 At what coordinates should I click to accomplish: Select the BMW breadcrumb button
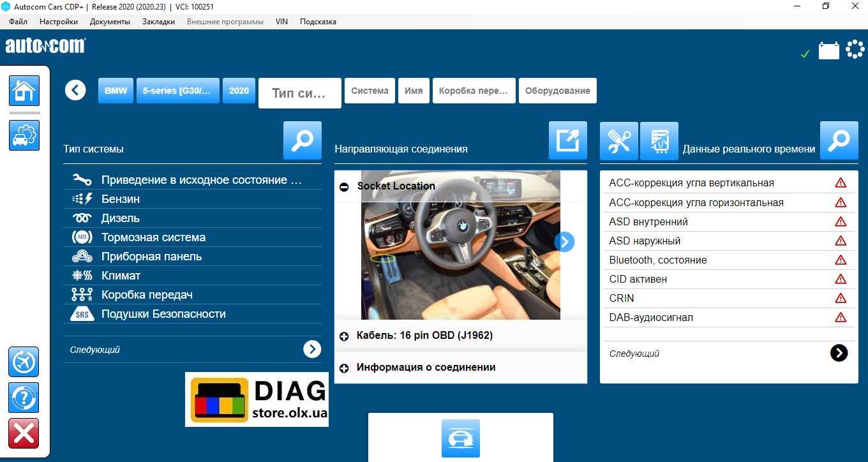click(116, 91)
